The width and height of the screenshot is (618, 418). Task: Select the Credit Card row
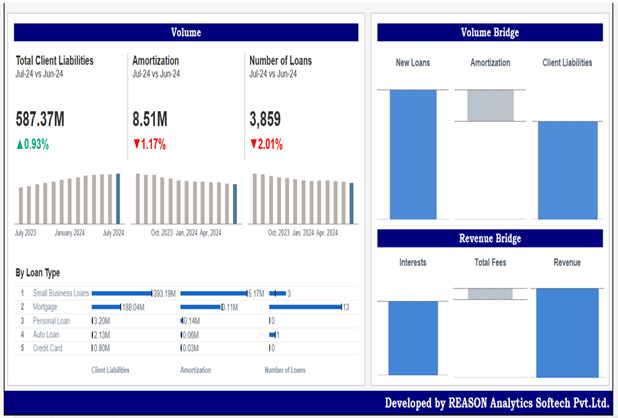click(50, 348)
